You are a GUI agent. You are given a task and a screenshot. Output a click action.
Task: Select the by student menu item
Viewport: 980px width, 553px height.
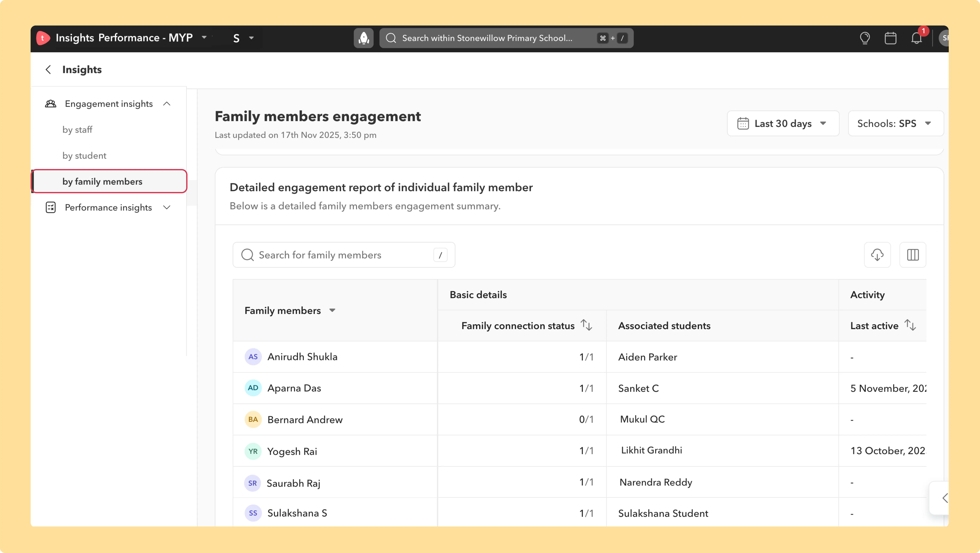[84, 156]
